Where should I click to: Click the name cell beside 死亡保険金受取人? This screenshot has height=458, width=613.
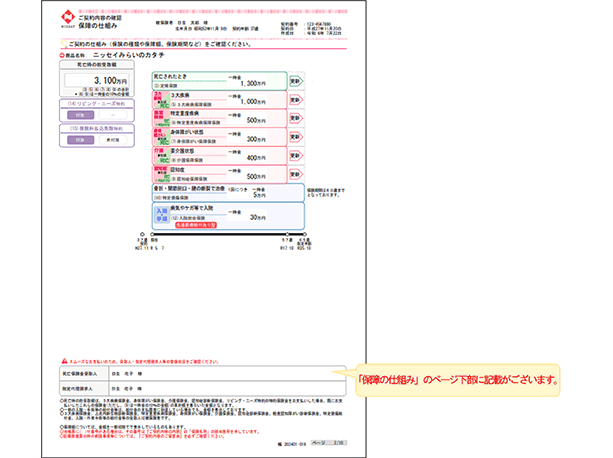click(227, 374)
